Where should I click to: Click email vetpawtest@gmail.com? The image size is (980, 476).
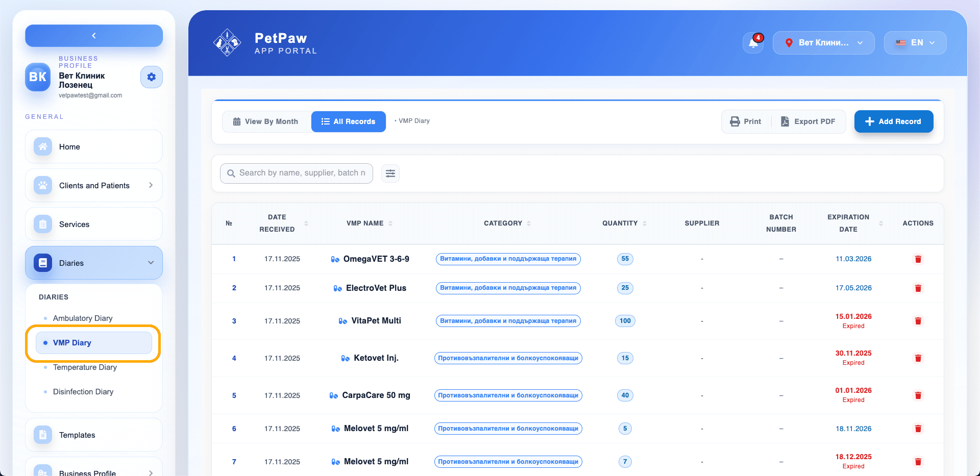[90, 95]
